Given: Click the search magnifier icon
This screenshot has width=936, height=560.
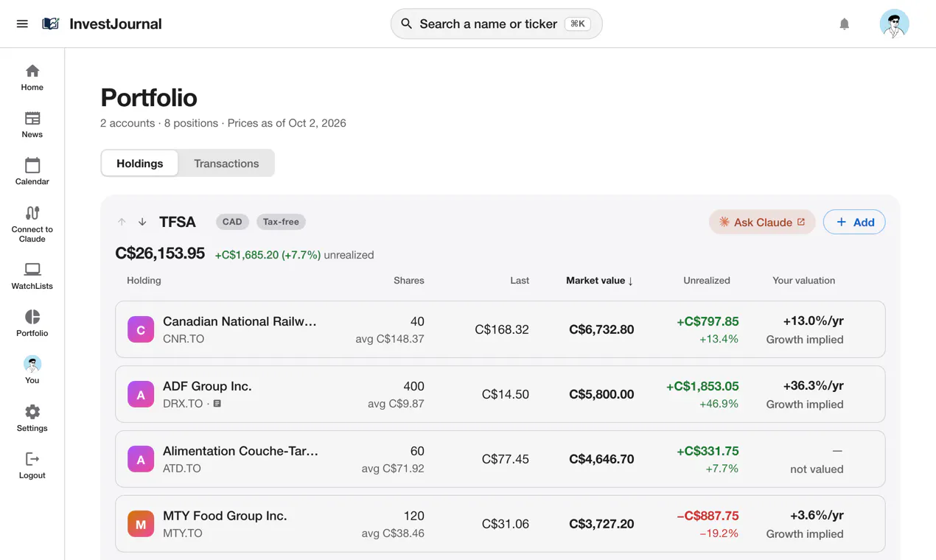Looking at the screenshot, I should (x=406, y=24).
